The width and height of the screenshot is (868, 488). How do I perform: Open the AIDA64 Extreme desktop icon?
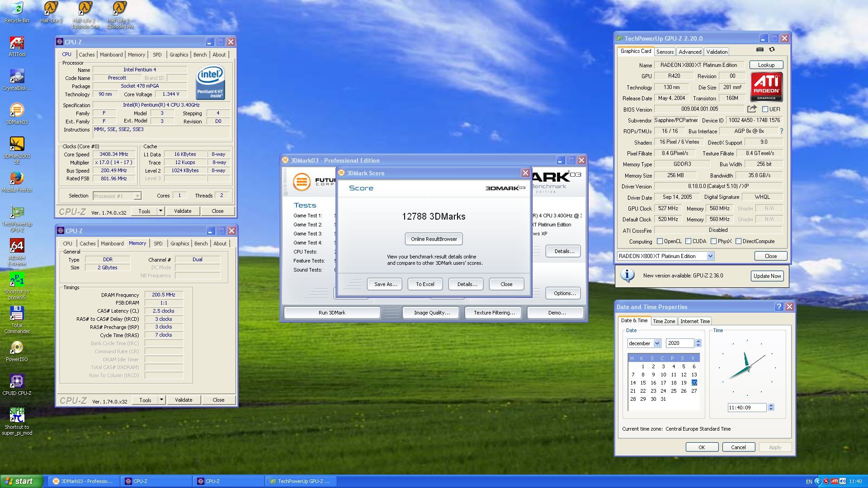pos(17,252)
